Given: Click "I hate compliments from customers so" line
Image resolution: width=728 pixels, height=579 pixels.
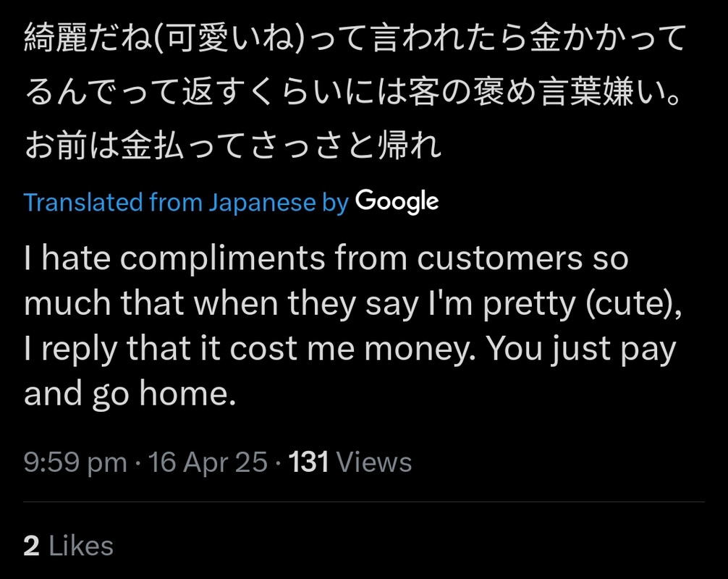Looking at the screenshot, I should [326, 258].
